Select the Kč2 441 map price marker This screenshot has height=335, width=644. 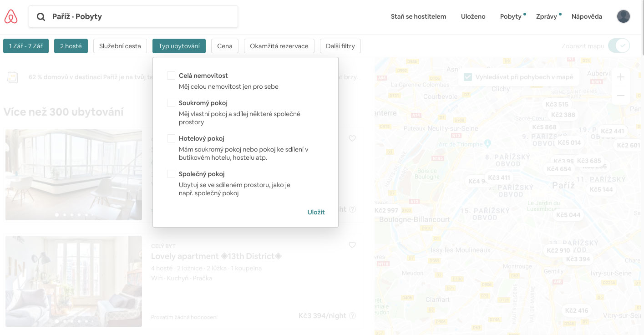tap(612, 131)
